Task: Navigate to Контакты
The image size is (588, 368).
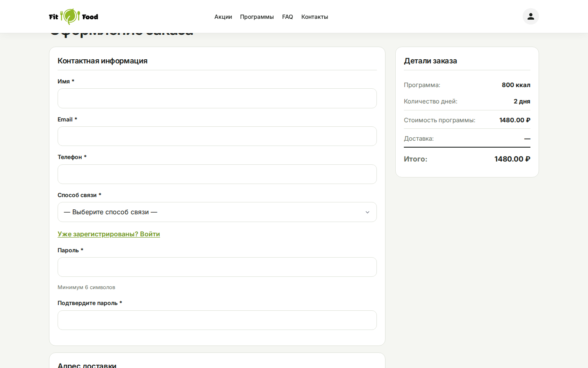Action: point(314,17)
